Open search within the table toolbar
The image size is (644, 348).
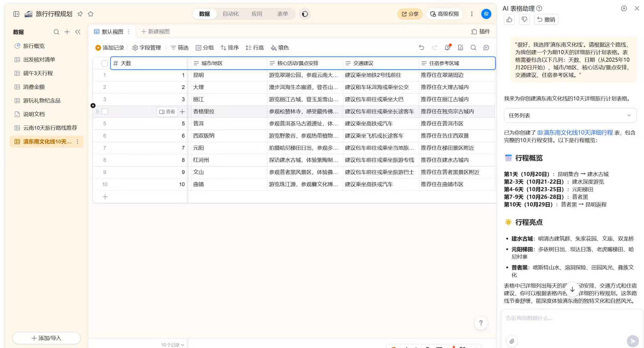coord(473,48)
